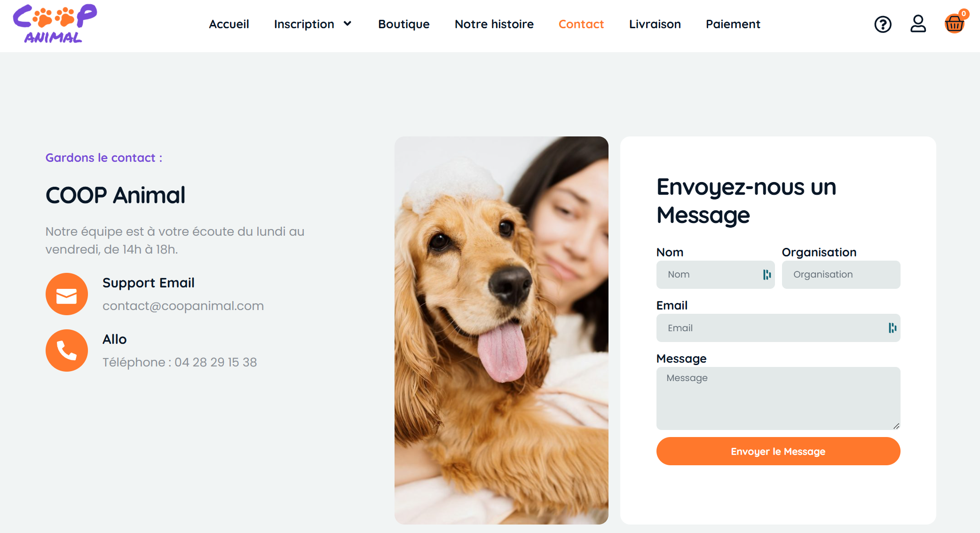Go to the Accueil page

pos(229,24)
